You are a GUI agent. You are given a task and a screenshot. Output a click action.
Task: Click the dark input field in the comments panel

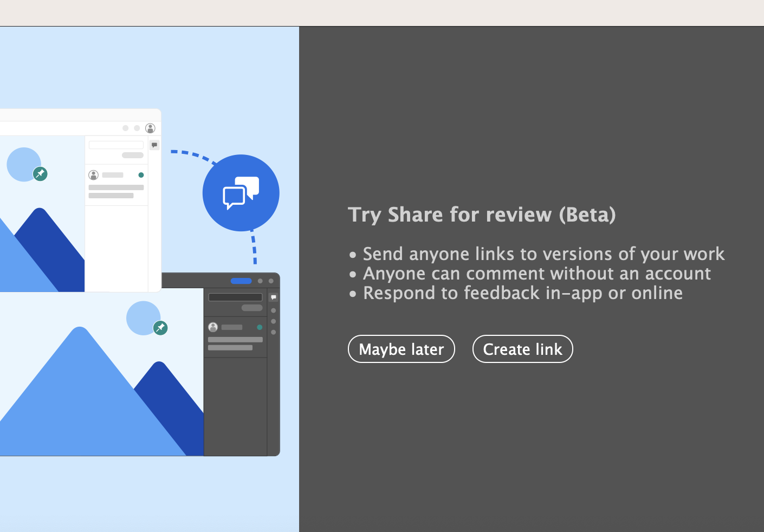(x=235, y=297)
